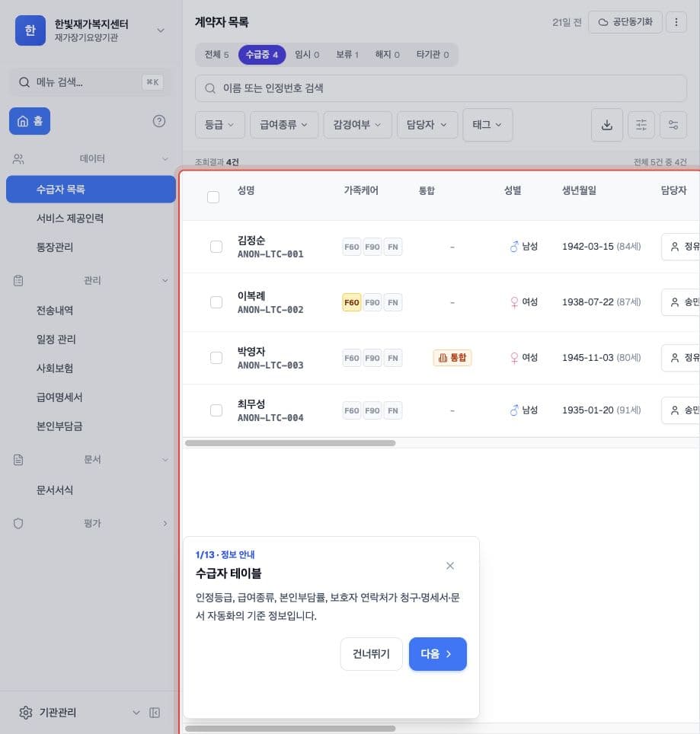The width and height of the screenshot is (700, 734).
Task: Click the table horizontal scrollbar thumb
Action: click(290, 443)
